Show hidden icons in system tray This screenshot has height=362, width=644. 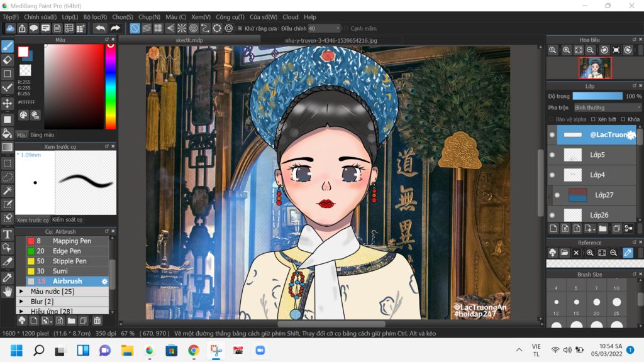(519, 350)
